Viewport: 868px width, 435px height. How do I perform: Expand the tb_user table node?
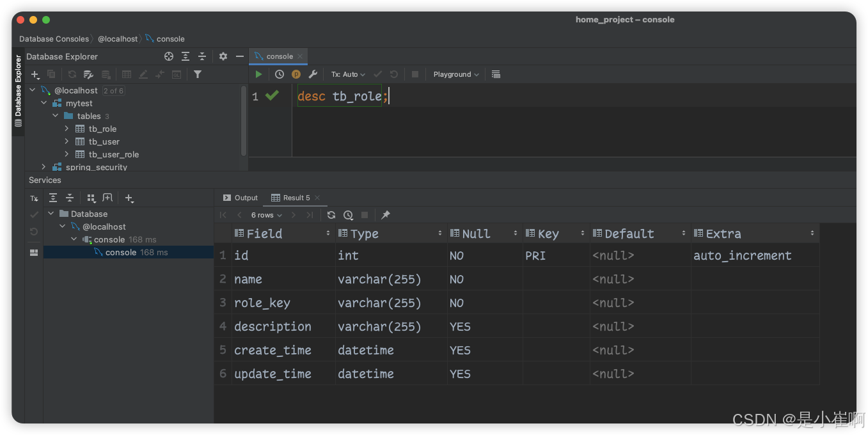pos(67,141)
